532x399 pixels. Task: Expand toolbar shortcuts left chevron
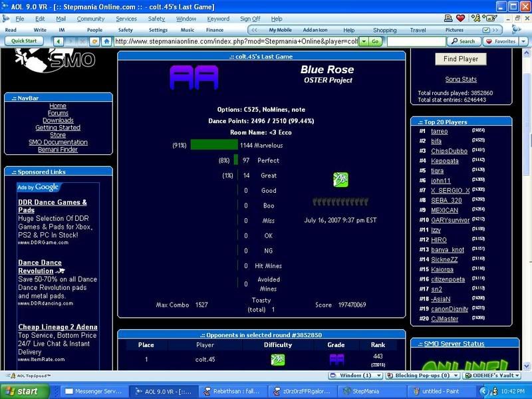[254, 30]
